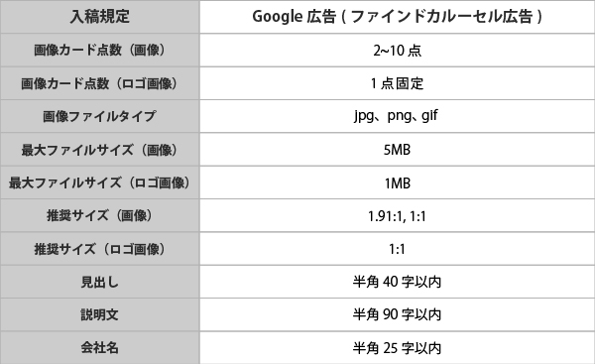Viewport: 595px width, 364px height.
Task: Click the 入稿規定 header cell
Action: pos(100,17)
